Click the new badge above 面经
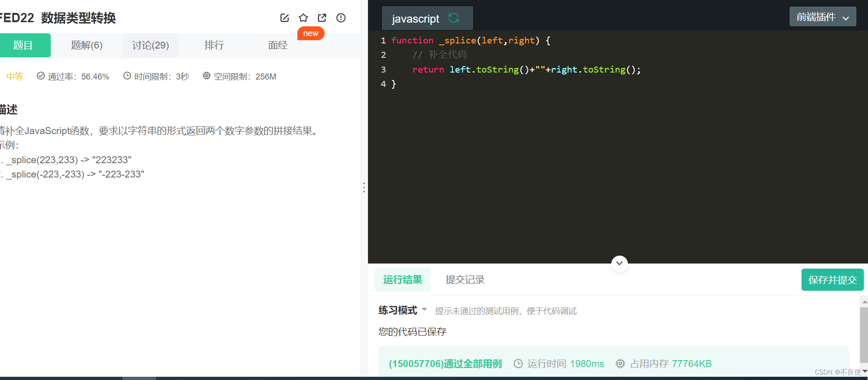This screenshot has height=380, width=868. [311, 33]
